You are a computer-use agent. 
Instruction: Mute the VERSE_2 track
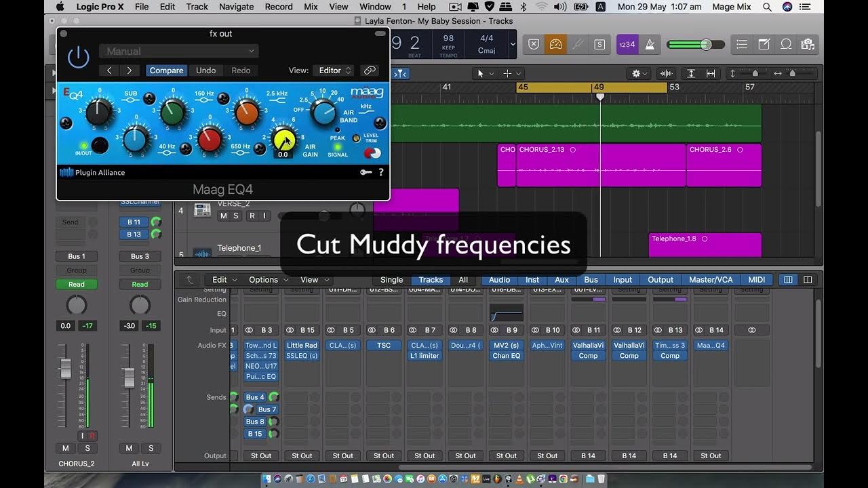click(223, 216)
